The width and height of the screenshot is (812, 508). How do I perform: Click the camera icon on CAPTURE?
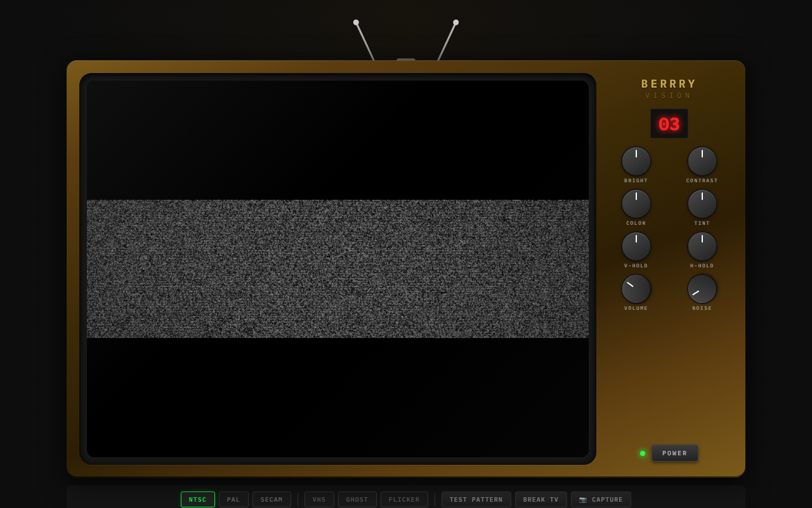pyautogui.click(x=582, y=500)
